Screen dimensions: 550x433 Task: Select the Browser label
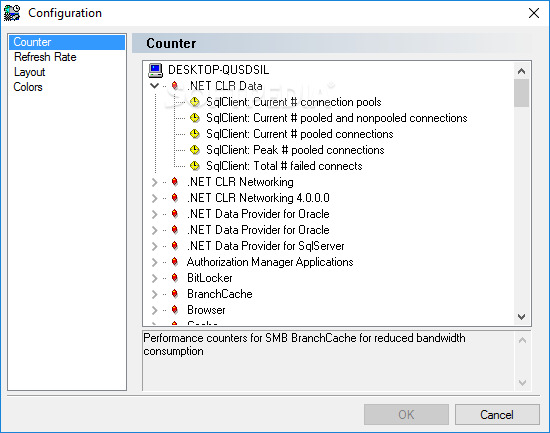(x=206, y=310)
